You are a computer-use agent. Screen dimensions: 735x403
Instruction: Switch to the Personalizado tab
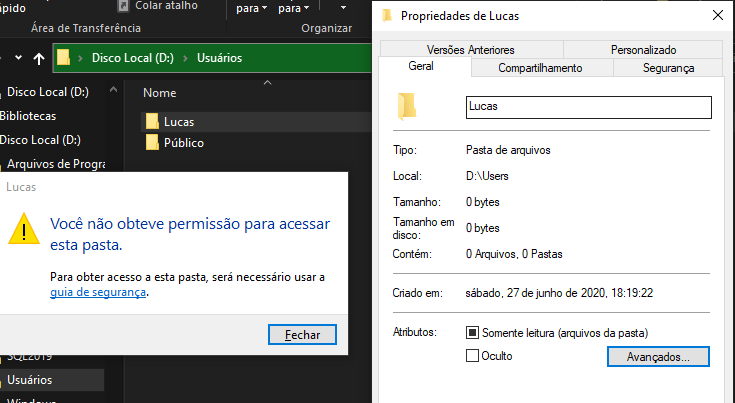click(x=643, y=50)
